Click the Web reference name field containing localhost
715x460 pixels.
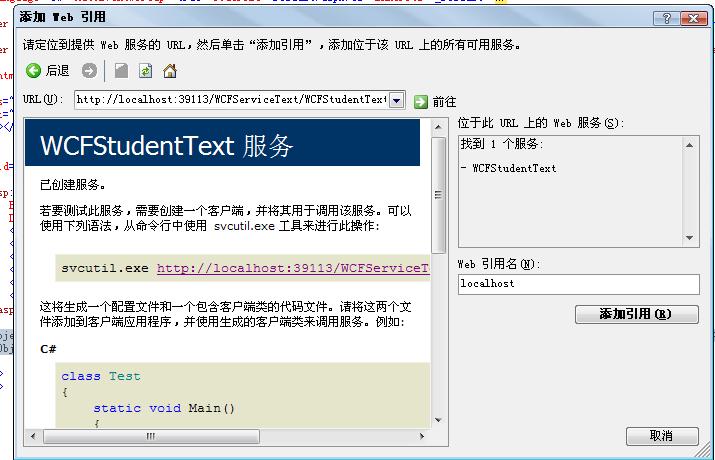click(x=579, y=284)
